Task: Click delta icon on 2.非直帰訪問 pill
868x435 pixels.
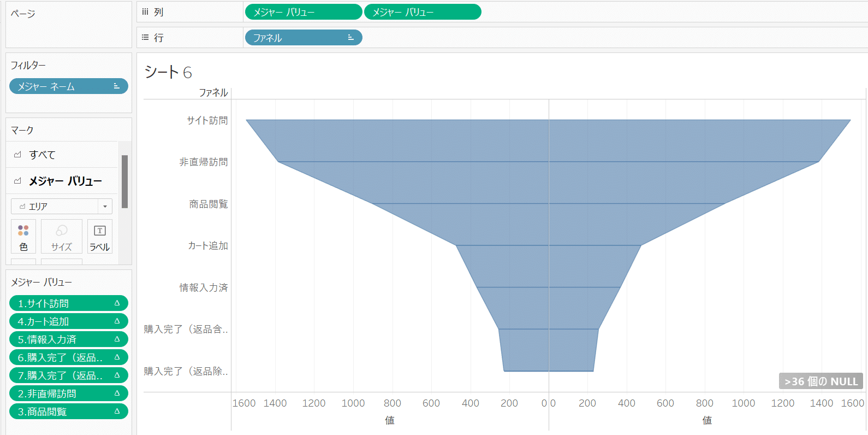Action: (117, 393)
